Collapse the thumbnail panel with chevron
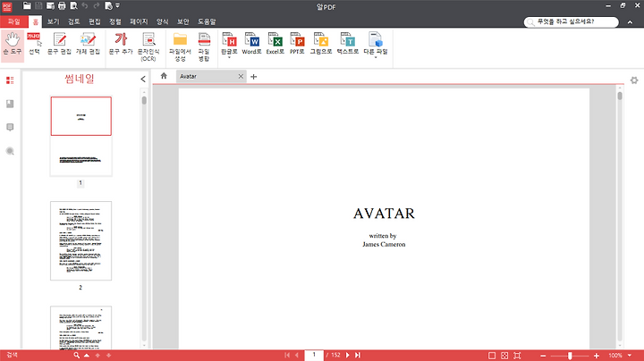The image size is (644, 361). click(143, 80)
